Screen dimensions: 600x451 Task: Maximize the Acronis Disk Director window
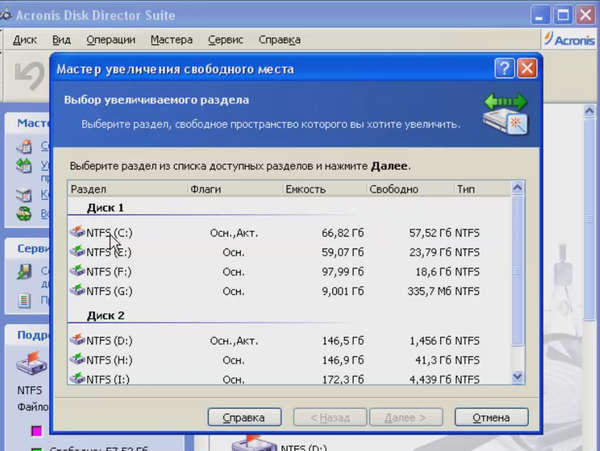pos(562,15)
